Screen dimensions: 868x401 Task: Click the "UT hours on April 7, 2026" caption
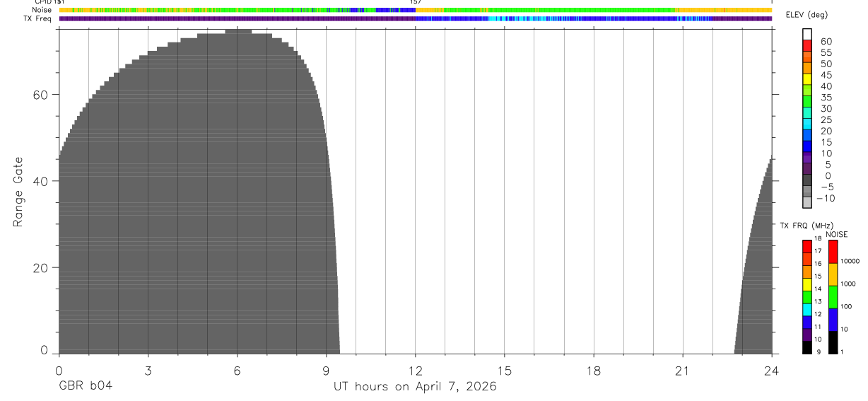click(x=415, y=387)
